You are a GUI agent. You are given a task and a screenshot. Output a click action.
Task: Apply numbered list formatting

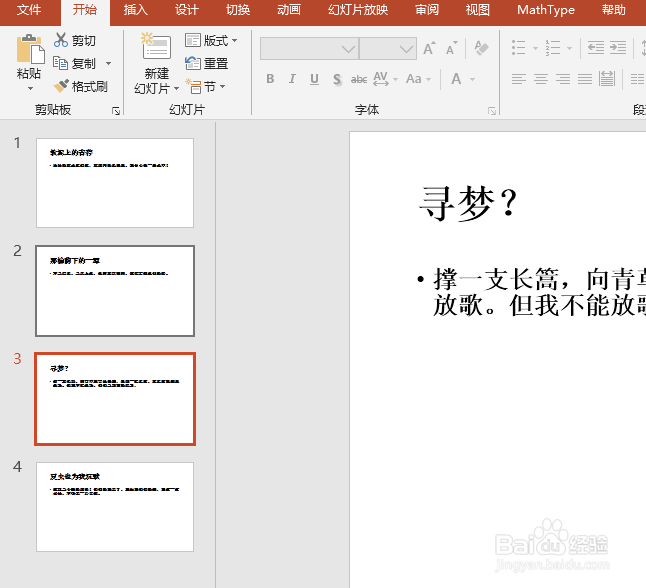[552, 48]
